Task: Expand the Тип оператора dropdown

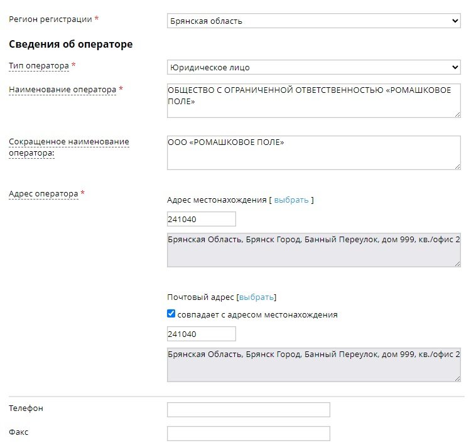Action: pos(314,67)
